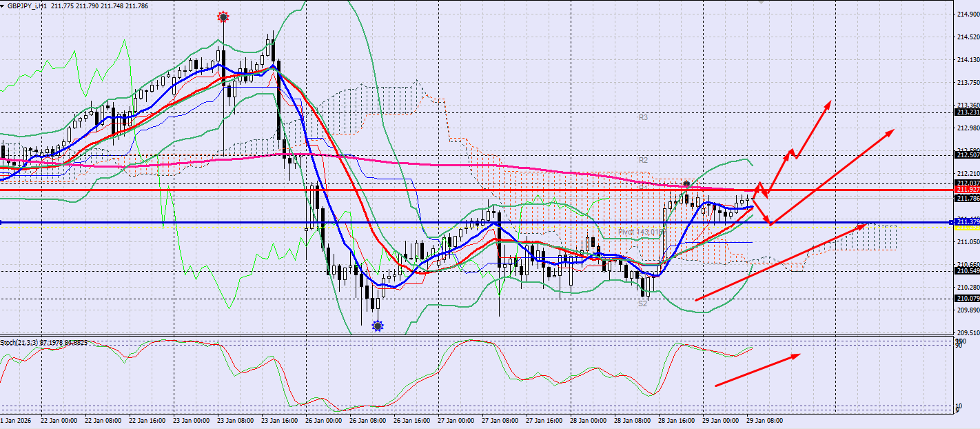This screenshot has width=980, height=429.
Task: Click the 214.900 value on the price scale
Action: (968, 14)
